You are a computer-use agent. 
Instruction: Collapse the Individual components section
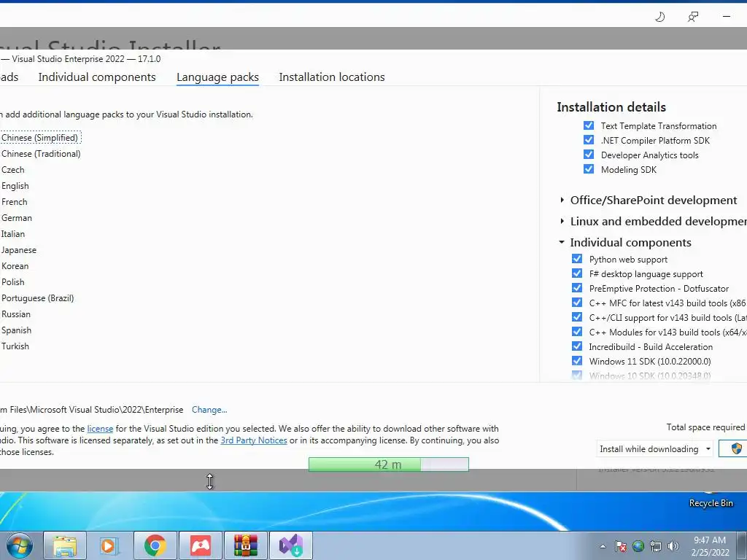(x=562, y=242)
